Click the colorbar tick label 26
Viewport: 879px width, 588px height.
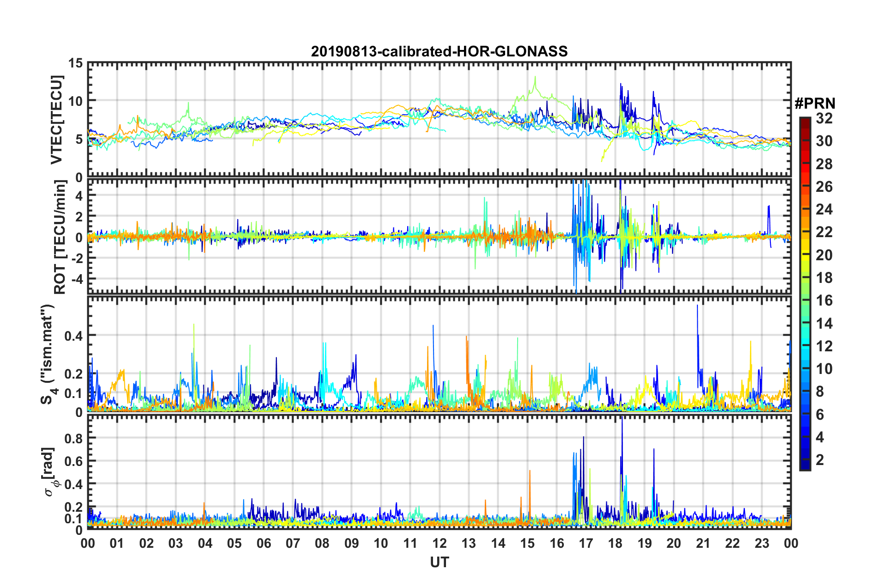(824, 187)
